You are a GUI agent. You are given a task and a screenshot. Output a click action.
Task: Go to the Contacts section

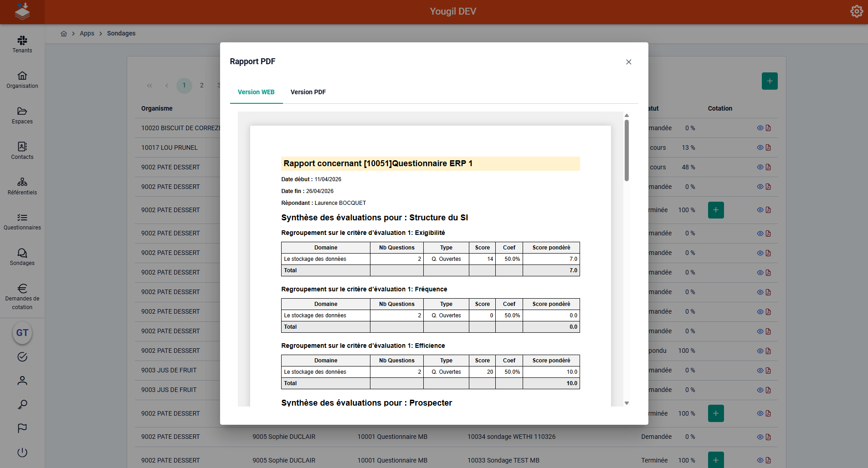point(22,151)
